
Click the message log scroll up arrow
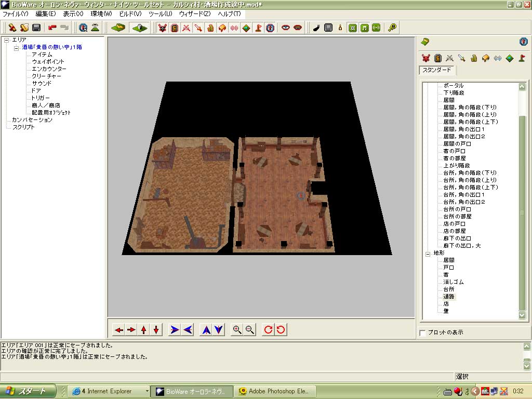(x=527, y=347)
